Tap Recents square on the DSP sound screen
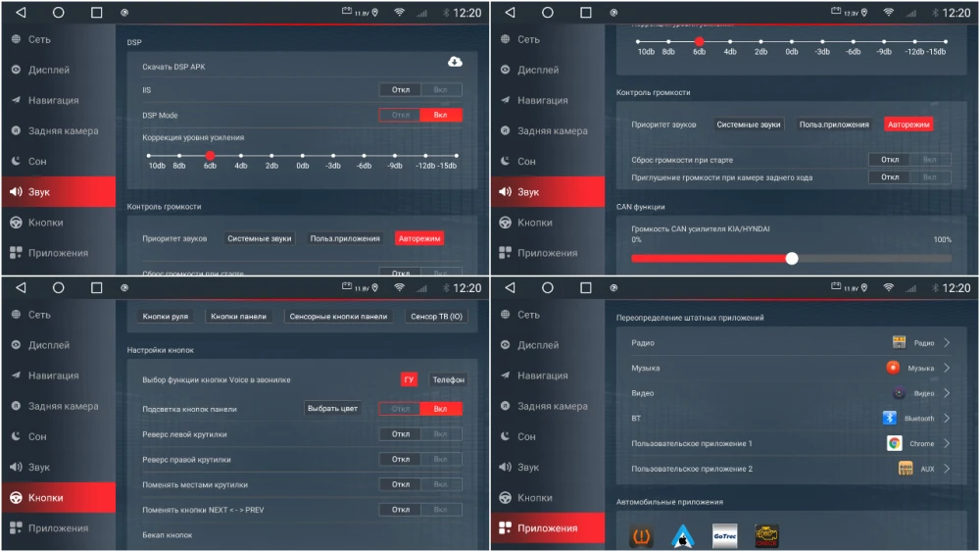The width and height of the screenshot is (980, 551). 96,12
